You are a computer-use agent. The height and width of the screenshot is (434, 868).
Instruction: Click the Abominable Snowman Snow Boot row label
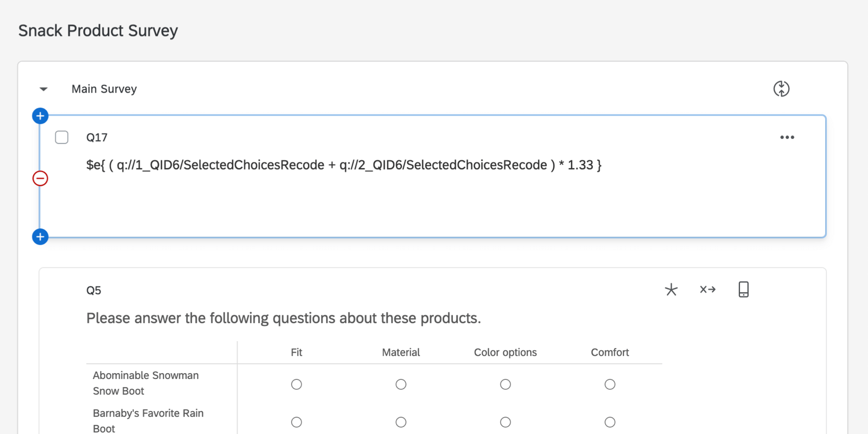click(146, 383)
